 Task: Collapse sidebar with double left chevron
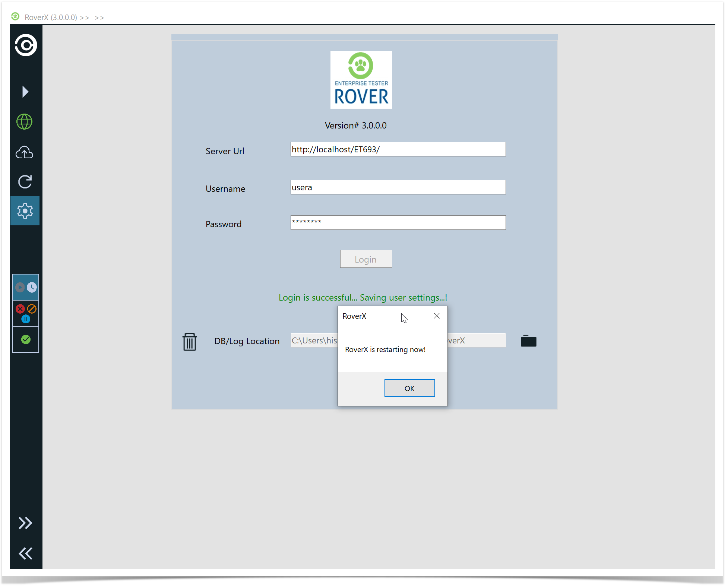pos(25,553)
